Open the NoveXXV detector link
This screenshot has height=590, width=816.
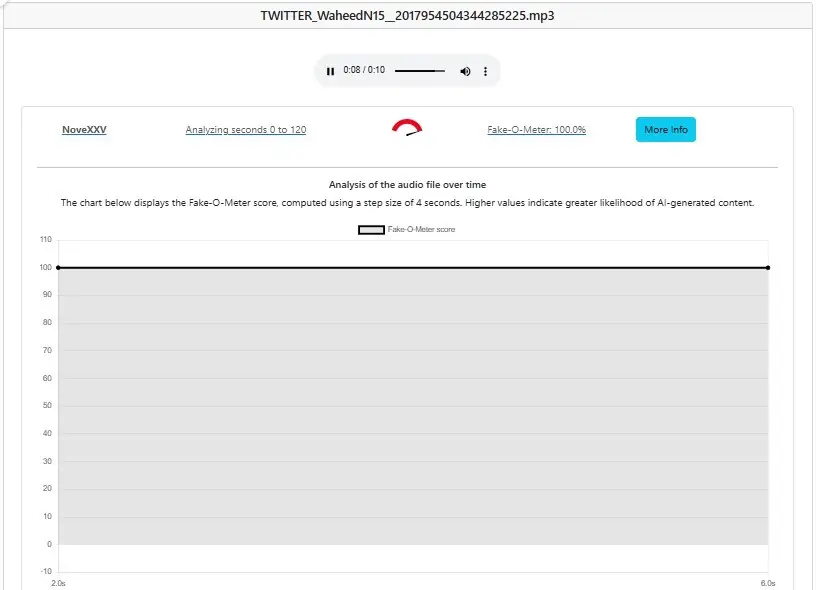pyautogui.click(x=84, y=130)
